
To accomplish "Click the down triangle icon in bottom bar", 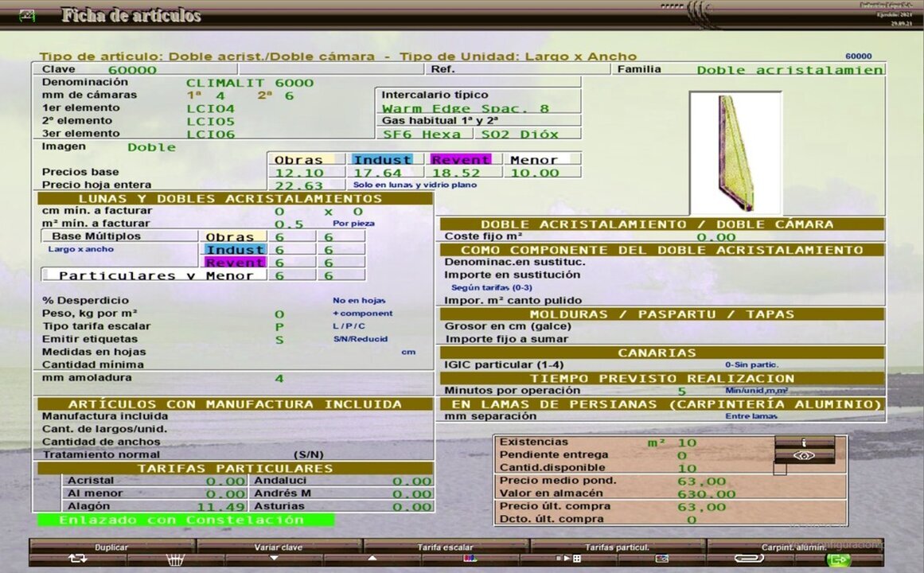I will pos(274,559).
